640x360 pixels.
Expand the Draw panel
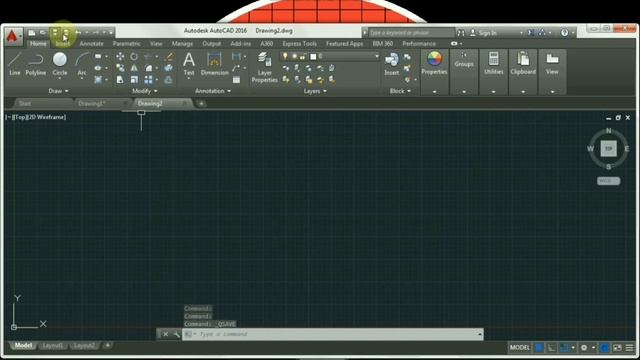pyautogui.click(x=58, y=91)
